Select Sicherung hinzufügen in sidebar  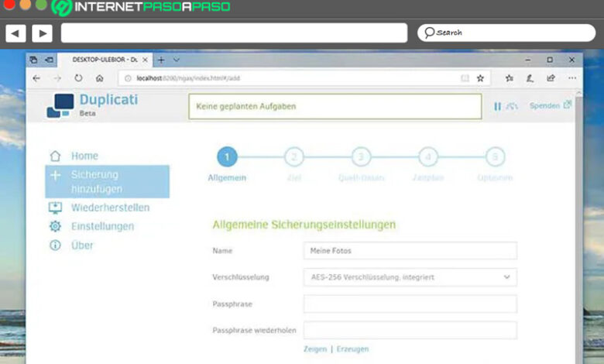[107, 181]
